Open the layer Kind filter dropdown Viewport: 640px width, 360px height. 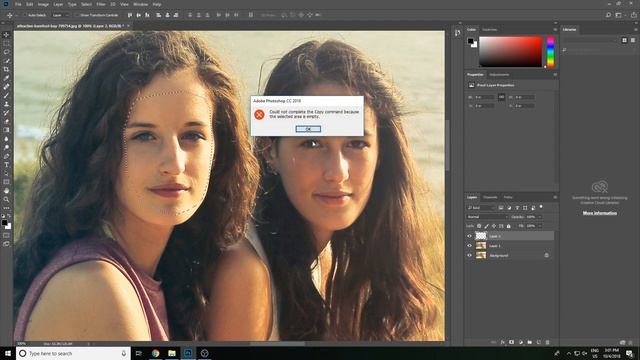[x=481, y=208]
